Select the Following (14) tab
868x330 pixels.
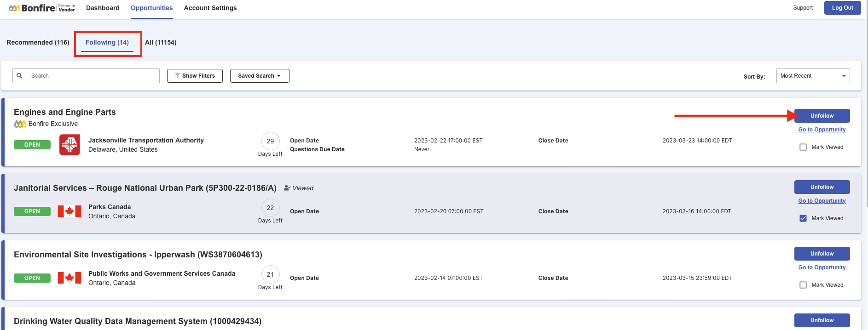107,42
